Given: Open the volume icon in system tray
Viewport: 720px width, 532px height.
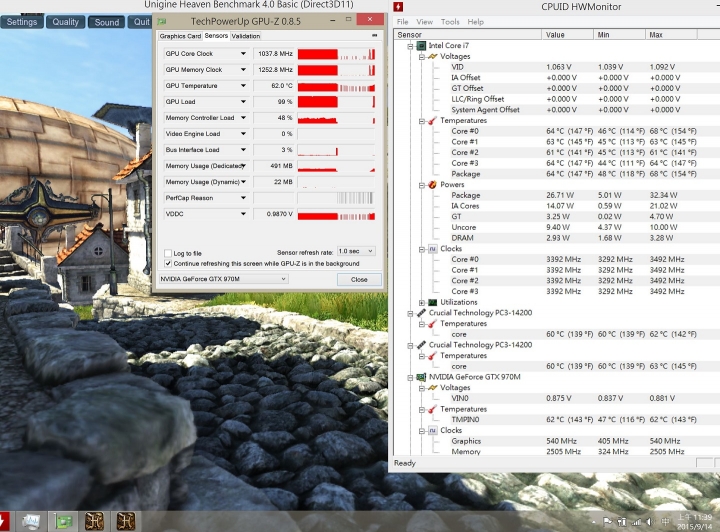Looking at the screenshot, I should click(x=650, y=521).
